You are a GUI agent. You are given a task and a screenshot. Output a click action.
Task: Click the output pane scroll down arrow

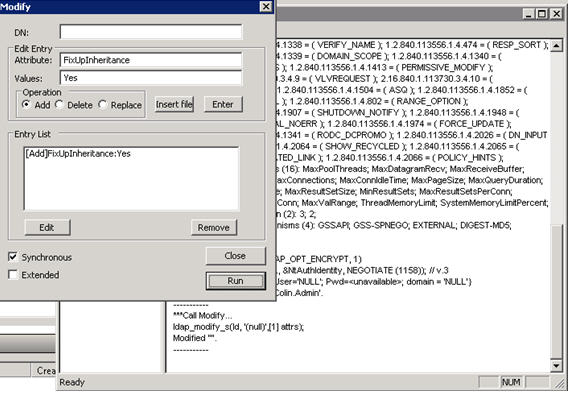[556, 366]
